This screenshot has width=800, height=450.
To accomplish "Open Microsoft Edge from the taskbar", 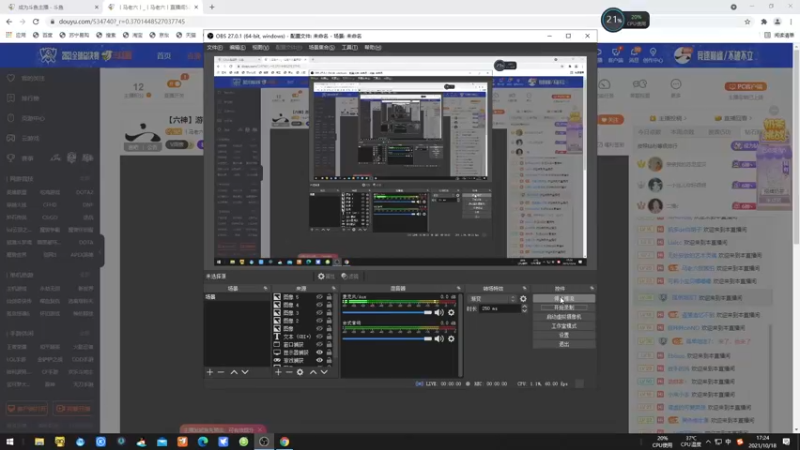I will coord(203,442).
